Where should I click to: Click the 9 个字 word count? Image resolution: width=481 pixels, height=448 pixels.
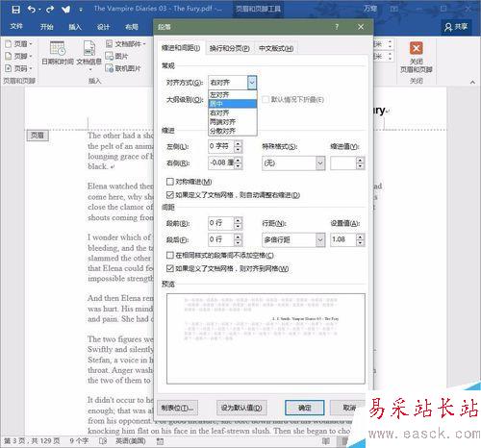[79, 441]
